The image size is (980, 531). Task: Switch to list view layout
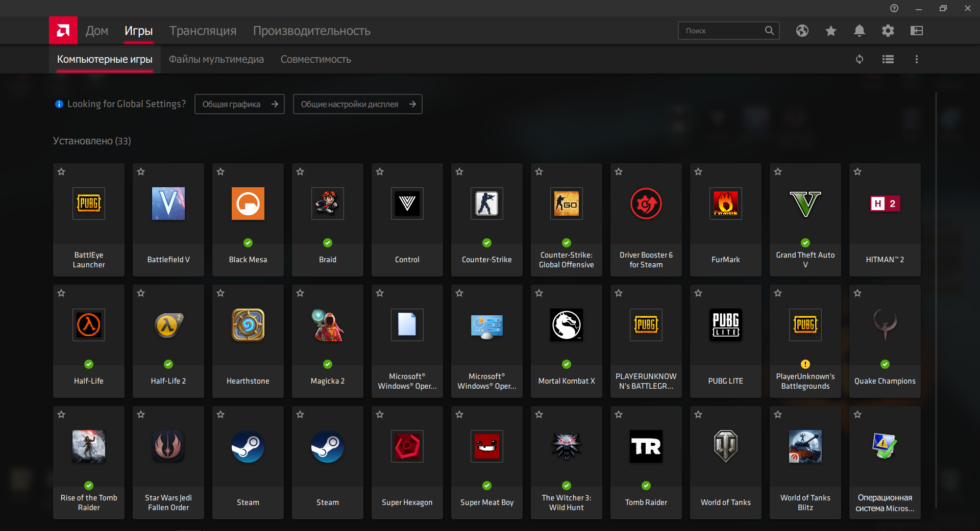(888, 59)
